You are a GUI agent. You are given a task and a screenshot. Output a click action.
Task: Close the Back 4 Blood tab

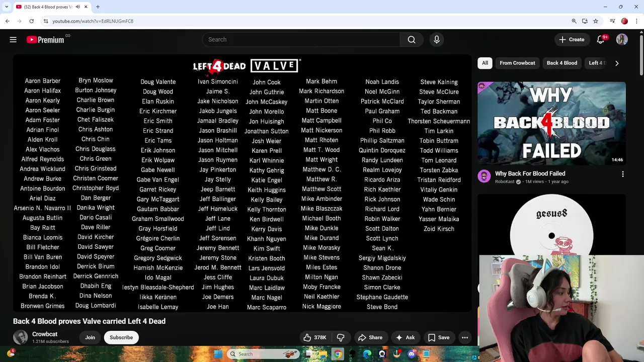(x=86, y=7)
